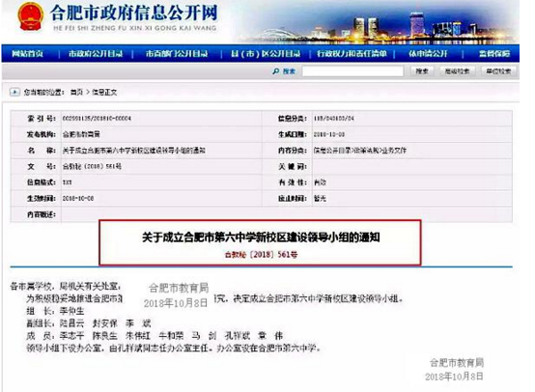Click the national emblem logo
Image resolution: width=535 pixels, height=392 pixels.
30,16
